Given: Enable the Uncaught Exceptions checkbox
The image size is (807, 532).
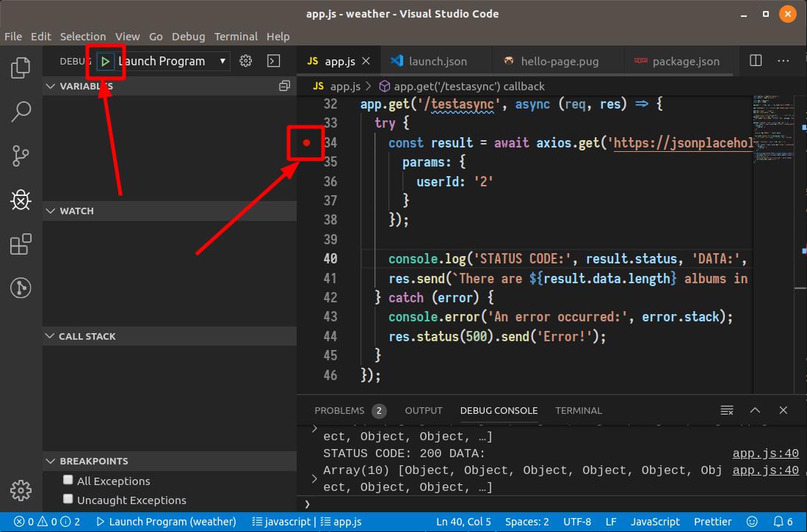Looking at the screenshot, I should (x=68, y=499).
